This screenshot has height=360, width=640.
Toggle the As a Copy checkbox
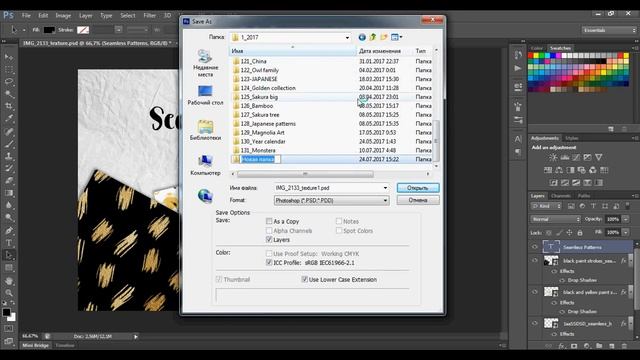pos(269,221)
